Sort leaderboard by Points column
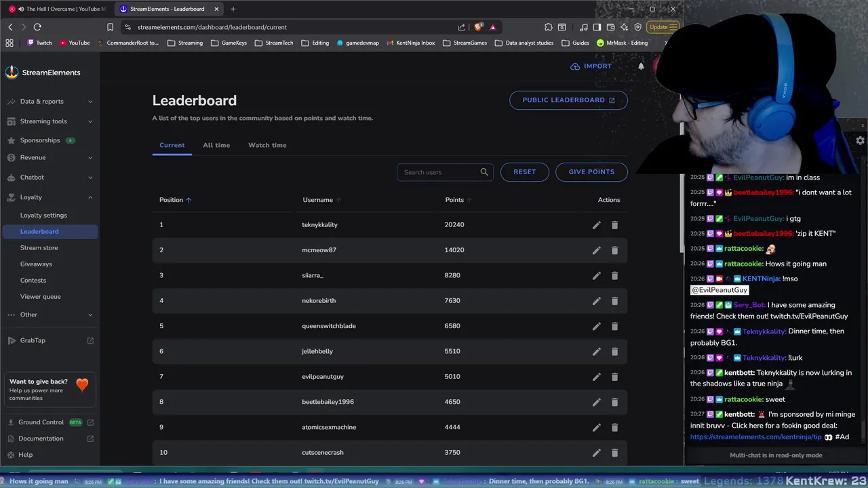Image resolution: width=868 pixels, height=488 pixels. pos(458,200)
